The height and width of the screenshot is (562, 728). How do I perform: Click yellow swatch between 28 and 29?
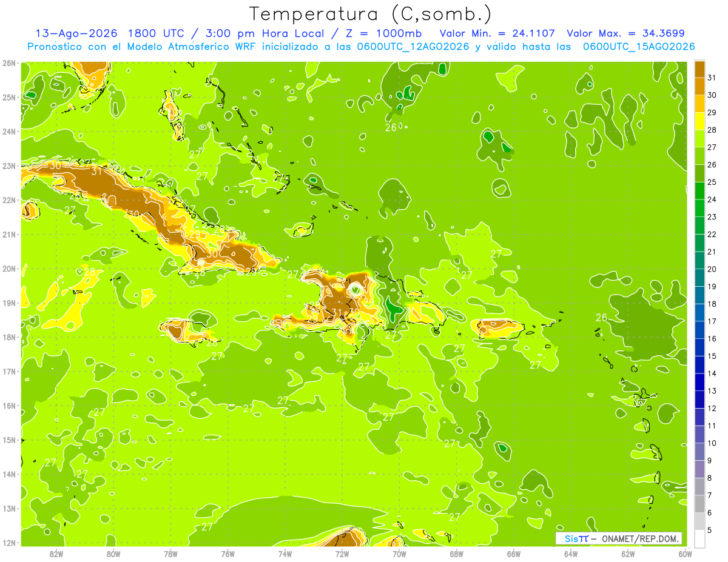click(x=699, y=121)
